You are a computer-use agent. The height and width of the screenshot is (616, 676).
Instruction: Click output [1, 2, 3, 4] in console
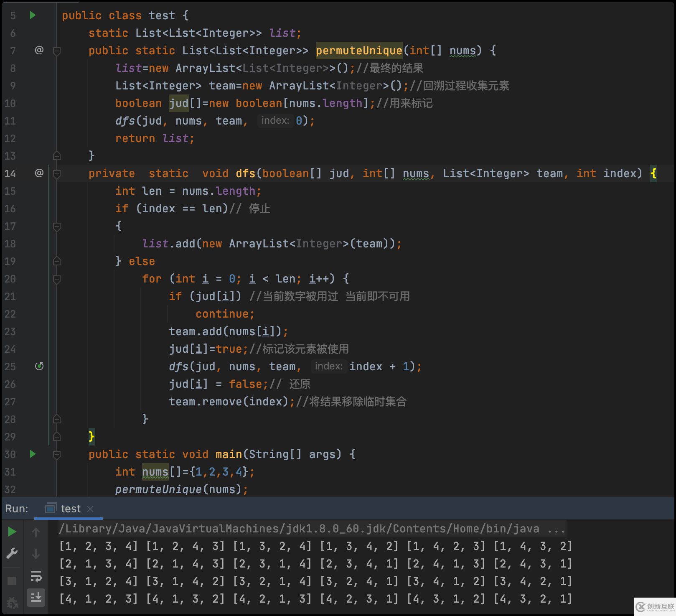[x=98, y=546]
